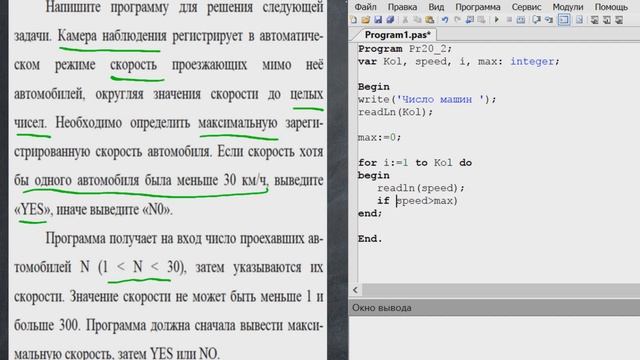Image resolution: width=640 pixels, height=360 pixels.
Task: Copy selection with the toolbar copy icon
Action: coord(417,20)
